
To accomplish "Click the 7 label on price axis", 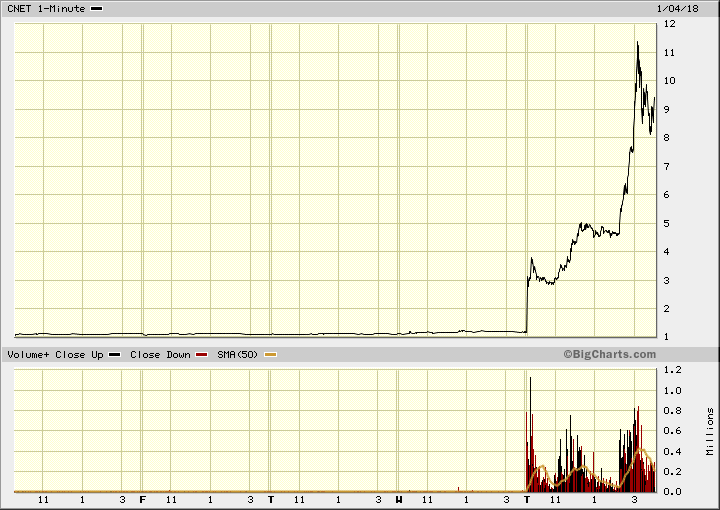I will pos(667,166).
